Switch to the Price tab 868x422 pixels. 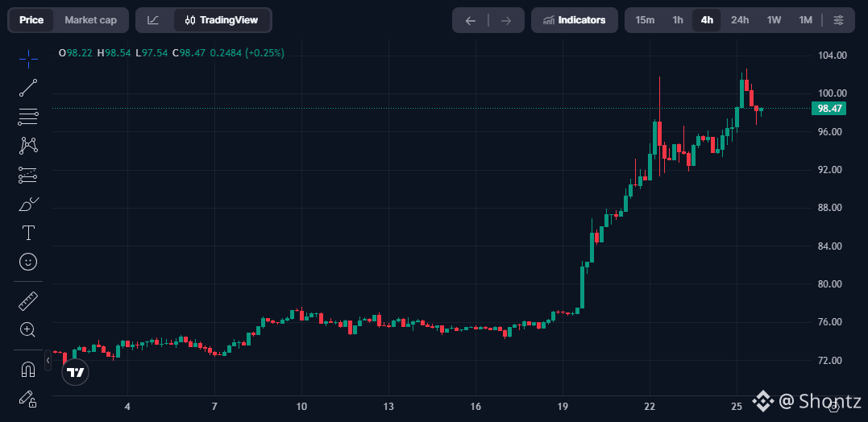[x=31, y=20]
